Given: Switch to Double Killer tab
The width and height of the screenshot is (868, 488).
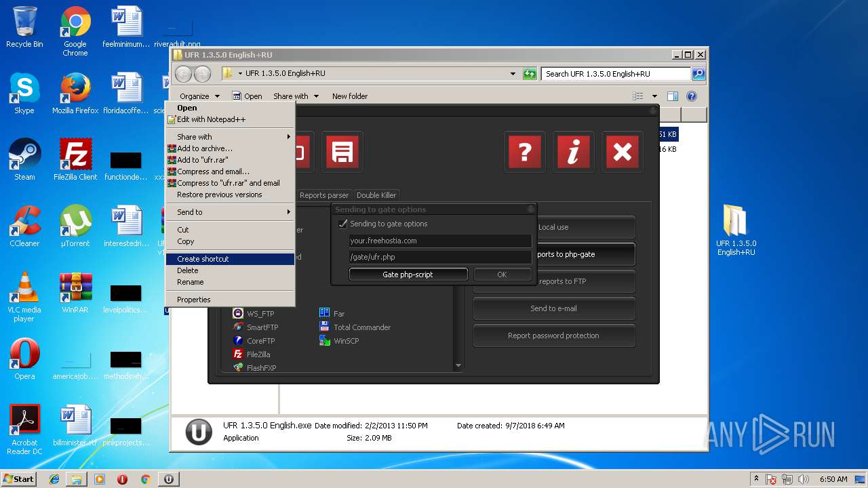Looking at the screenshot, I should [x=376, y=195].
